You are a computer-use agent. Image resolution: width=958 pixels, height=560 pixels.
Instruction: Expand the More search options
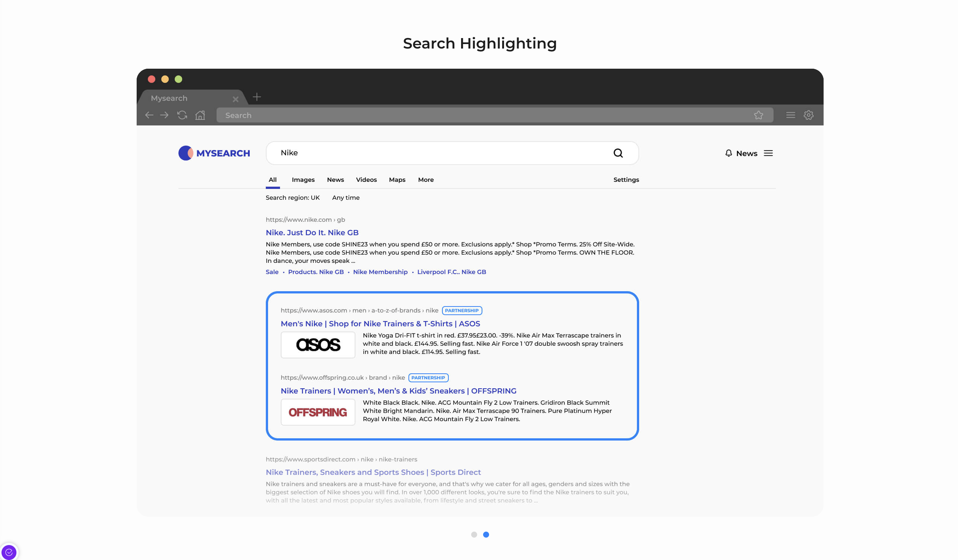click(x=426, y=180)
